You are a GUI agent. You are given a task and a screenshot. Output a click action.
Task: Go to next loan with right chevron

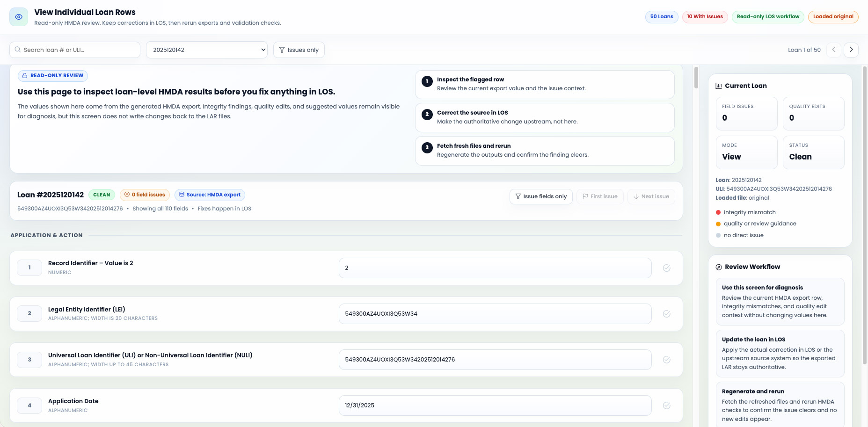851,50
